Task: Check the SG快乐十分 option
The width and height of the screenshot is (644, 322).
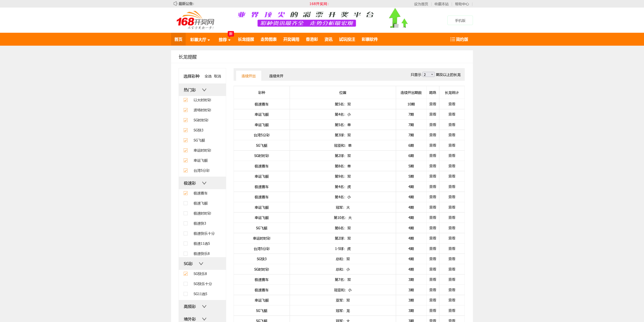Action: [x=185, y=284]
